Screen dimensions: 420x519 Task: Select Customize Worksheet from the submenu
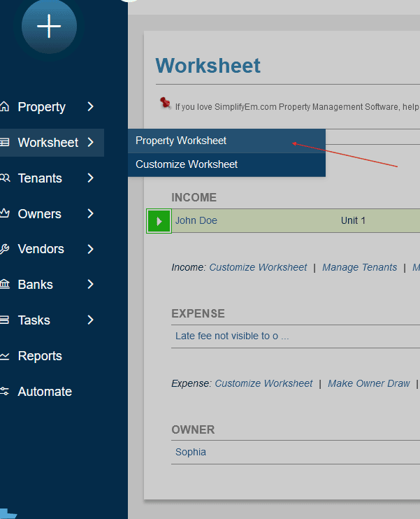coord(187,164)
